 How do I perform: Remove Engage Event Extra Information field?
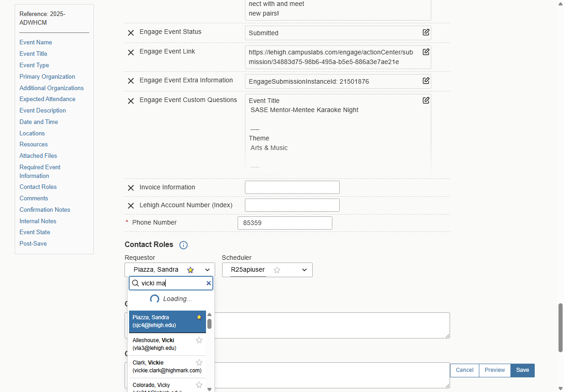tap(130, 81)
